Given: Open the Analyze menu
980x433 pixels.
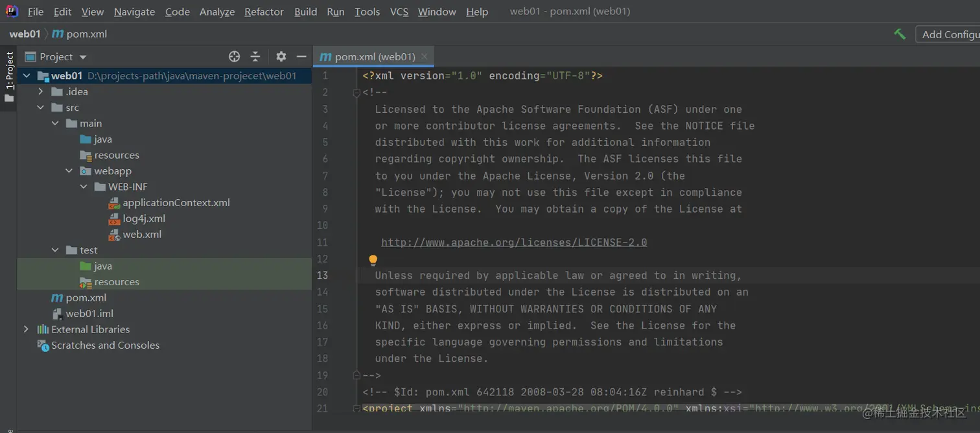Looking at the screenshot, I should click(x=217, y=12).
